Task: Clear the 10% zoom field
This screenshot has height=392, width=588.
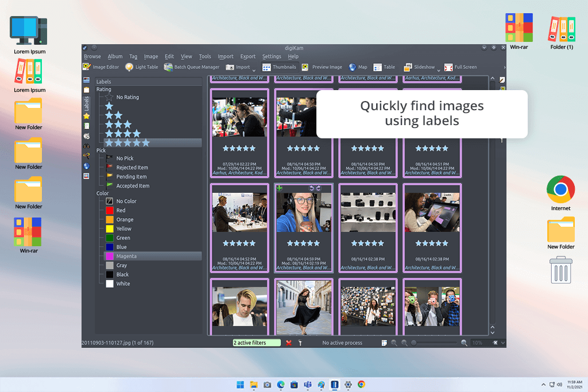Action: 495,343
